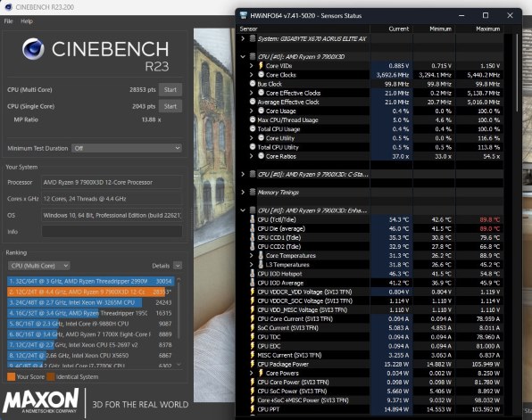Click the thermometer icon beside CPU Die (average)

click(x=253, y=228)
